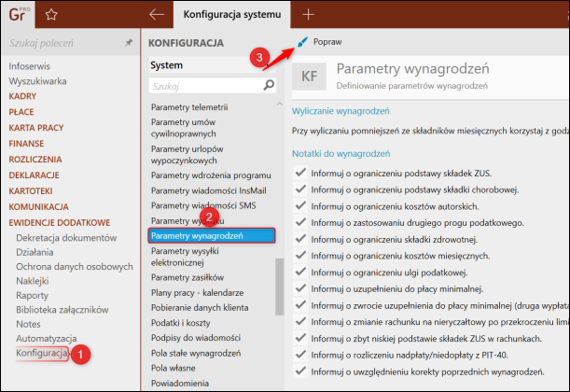Viewport: 570px width, 392px height.
Task: Open Konfiguracja in the left sidebar
Action: tap(41, 353)
